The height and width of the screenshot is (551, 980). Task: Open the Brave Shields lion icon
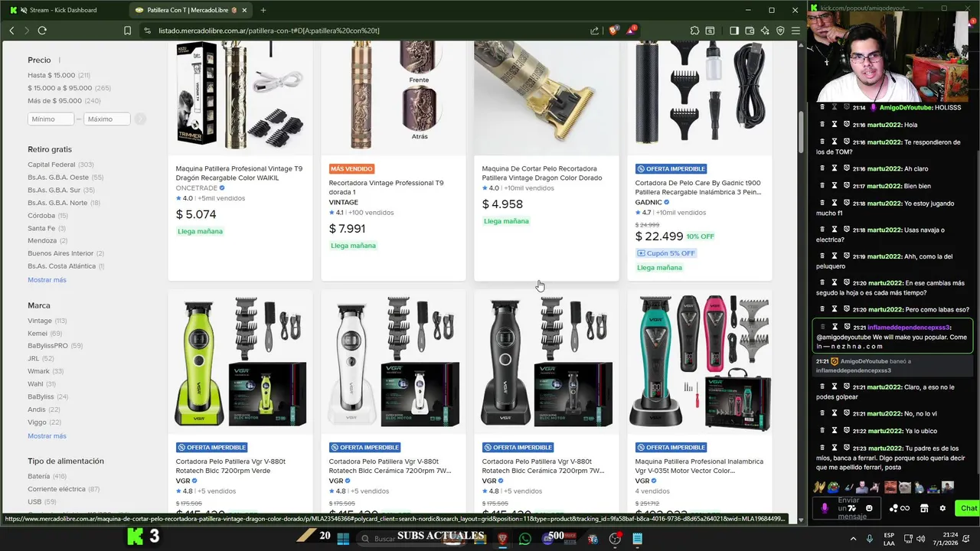click(x=613, y=31)
